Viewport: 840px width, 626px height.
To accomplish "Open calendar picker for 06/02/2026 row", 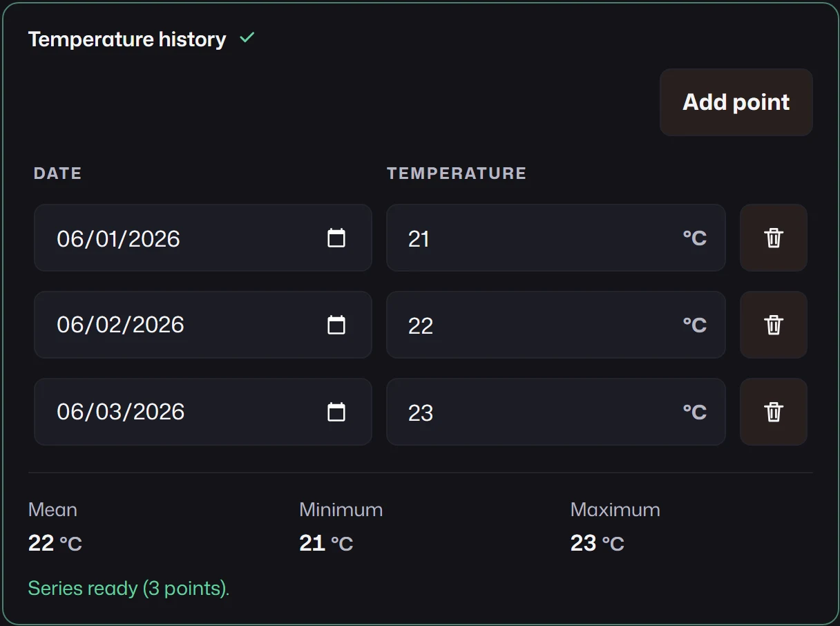I will [336, 325].
